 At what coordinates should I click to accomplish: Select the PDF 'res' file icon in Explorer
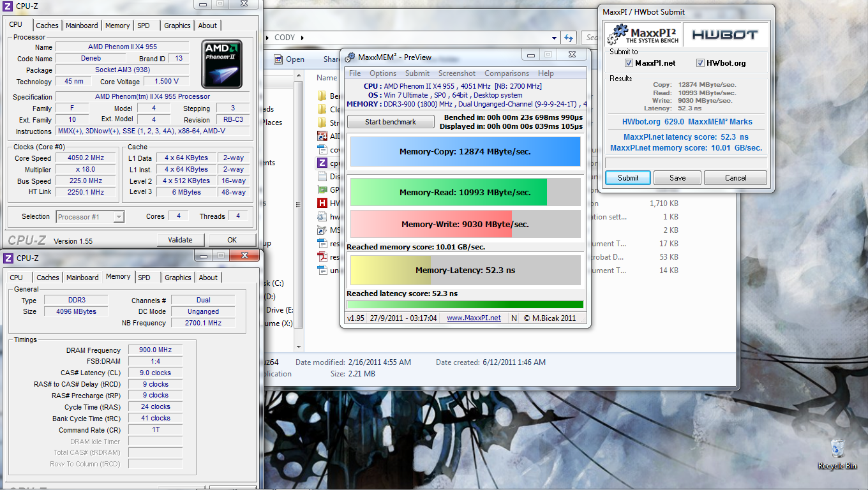click(322, 256)
